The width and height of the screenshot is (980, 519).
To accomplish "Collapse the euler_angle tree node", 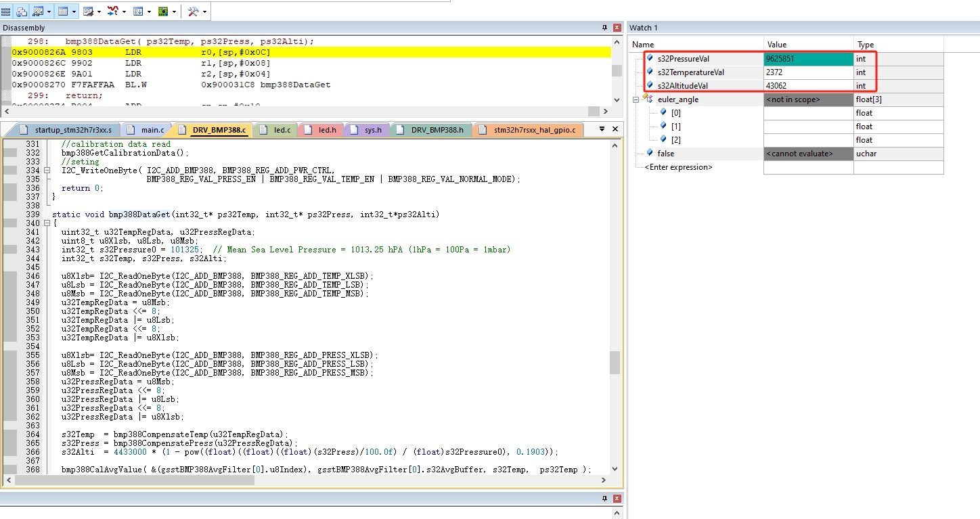I will point(636,99).
